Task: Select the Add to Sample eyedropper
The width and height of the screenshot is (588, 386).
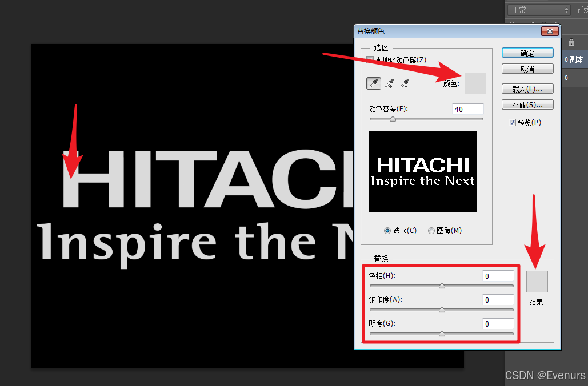Action: (389, 83)
